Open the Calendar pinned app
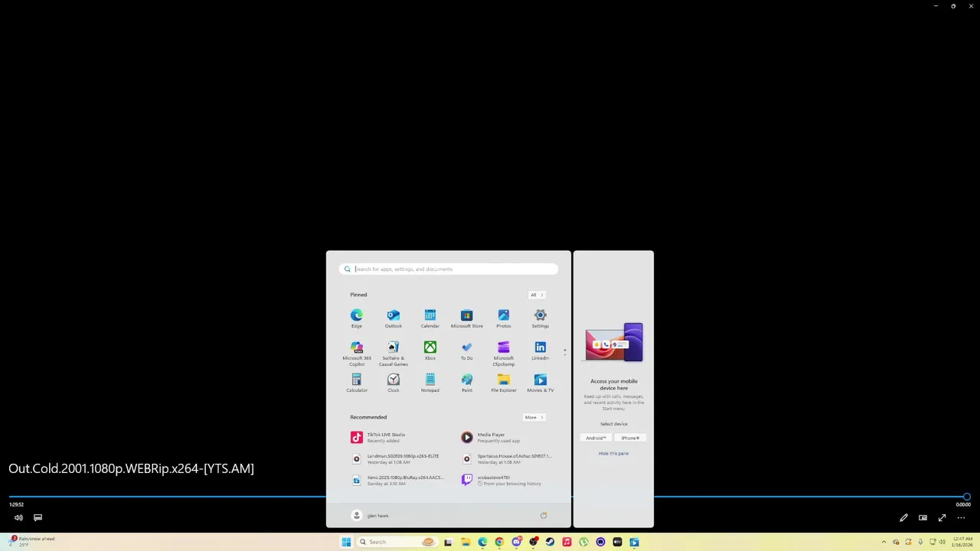 click(x=430, y=318)
